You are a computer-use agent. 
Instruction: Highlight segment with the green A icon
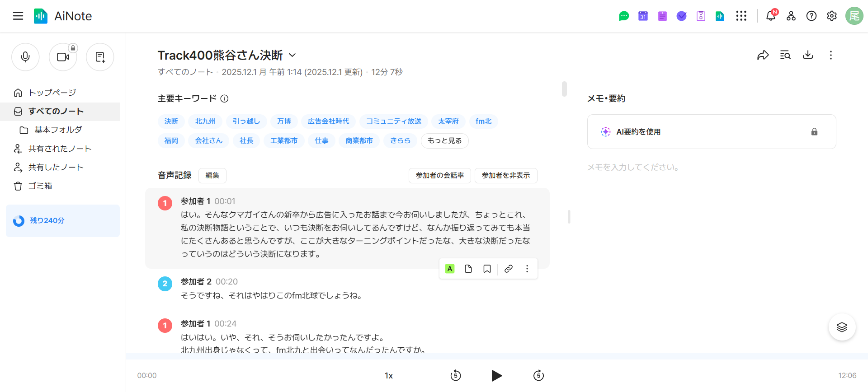pyautogui.click(x=450, y=269)
